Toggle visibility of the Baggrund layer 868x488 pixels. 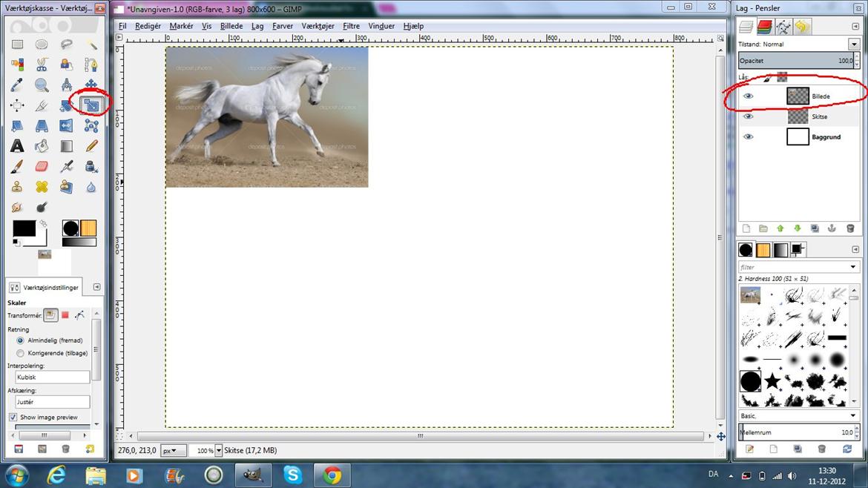pos(748,137)
